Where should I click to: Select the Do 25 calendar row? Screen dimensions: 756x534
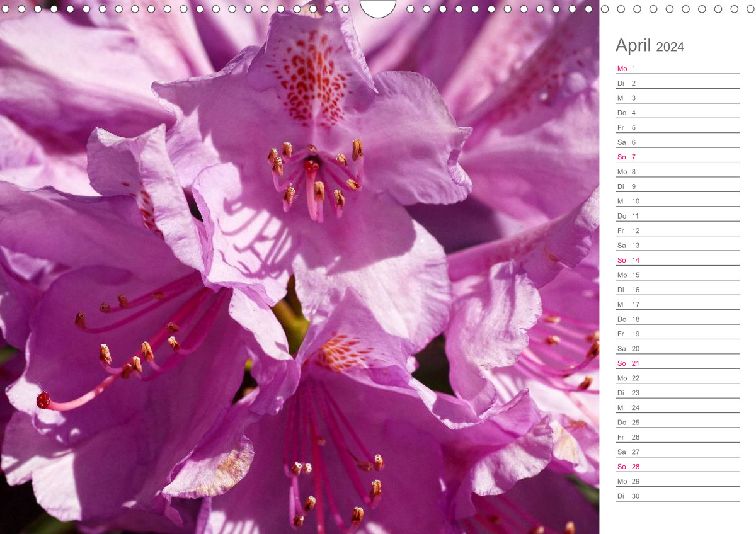coord(677,423)
